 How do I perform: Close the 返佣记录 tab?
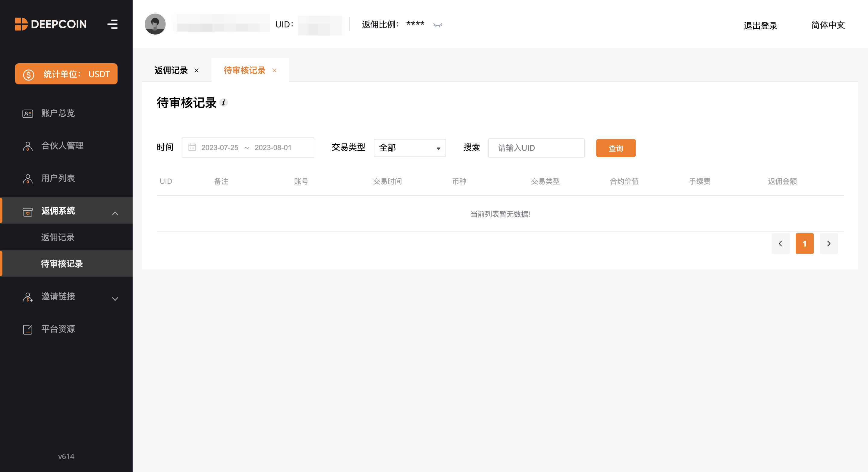197,71
